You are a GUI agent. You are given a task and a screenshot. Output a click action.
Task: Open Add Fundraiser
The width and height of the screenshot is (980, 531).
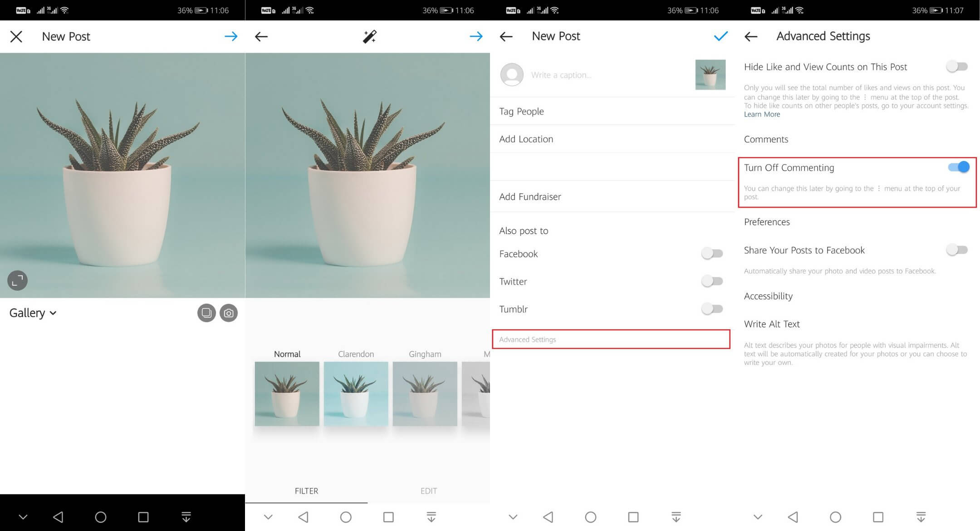tap(612, 197)
